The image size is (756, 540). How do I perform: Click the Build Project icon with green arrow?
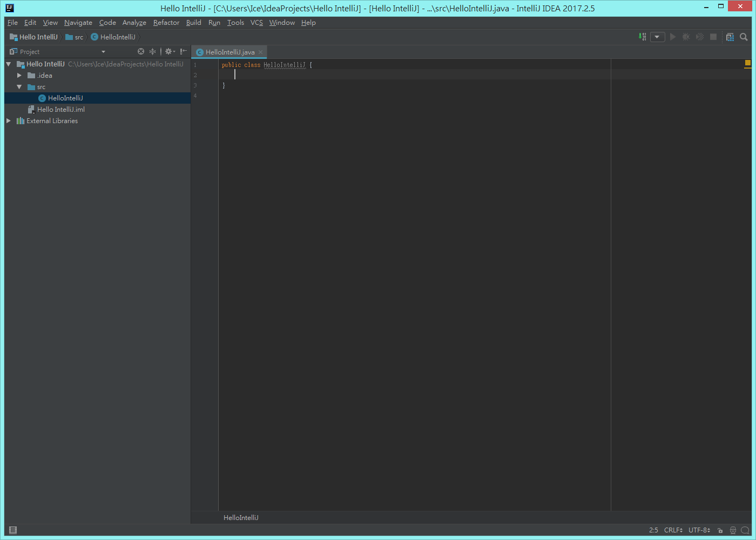tap(643, 37)
